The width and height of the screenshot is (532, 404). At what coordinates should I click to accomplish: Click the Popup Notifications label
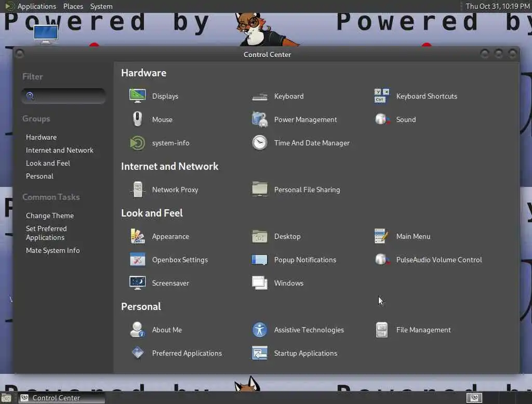(x=305, y=260)
